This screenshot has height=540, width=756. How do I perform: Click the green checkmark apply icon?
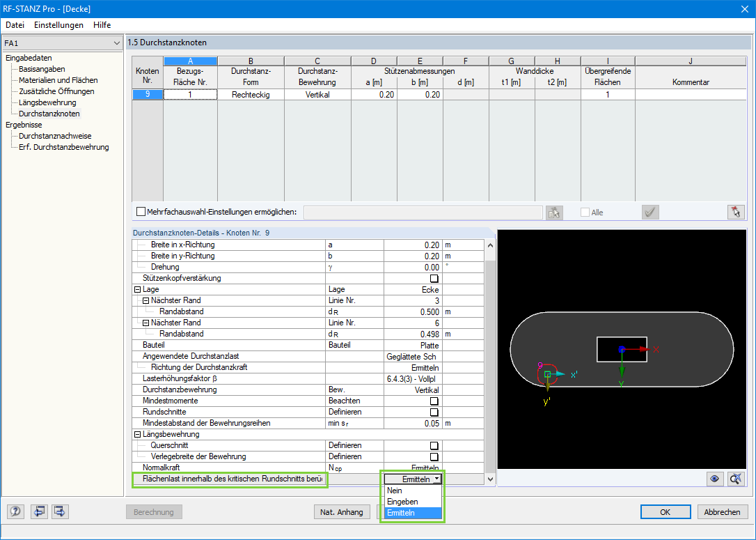pyautogui.click(x=651, y=213)
